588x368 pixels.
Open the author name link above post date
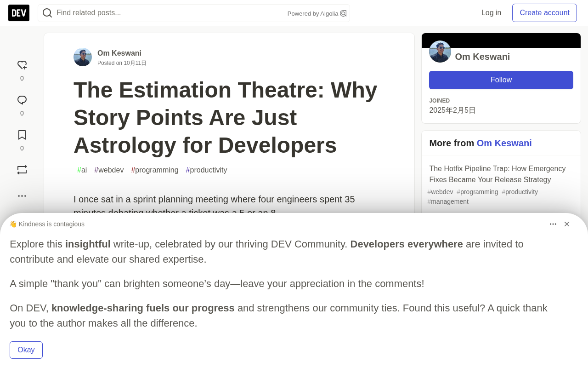[x=119, y=53]
